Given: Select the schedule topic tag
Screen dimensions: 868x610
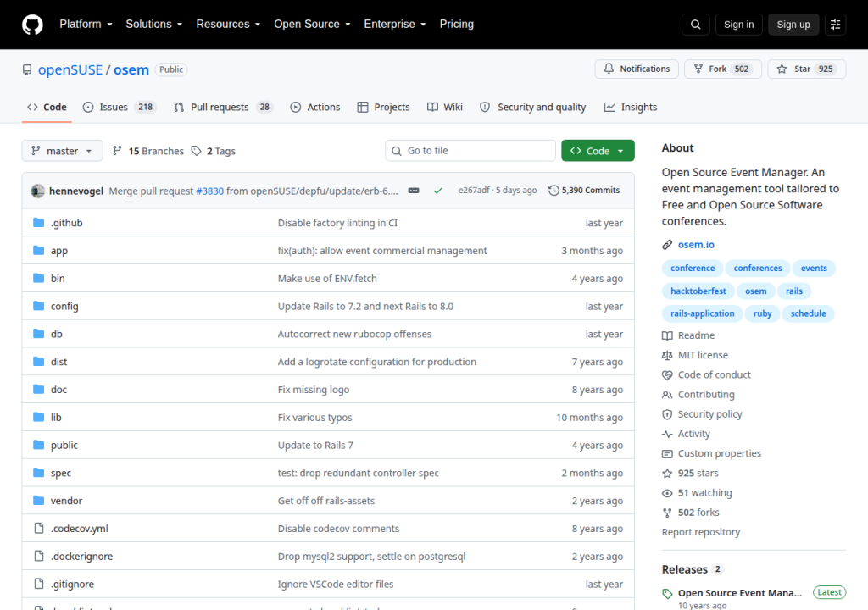Looking at the screenshot, I should [x=808, y=313].
